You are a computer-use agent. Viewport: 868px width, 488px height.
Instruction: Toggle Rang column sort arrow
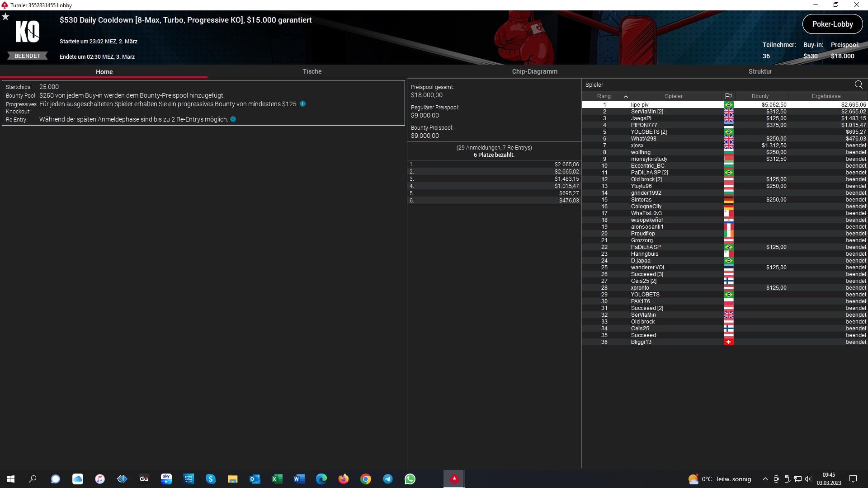tap(626, 96)
